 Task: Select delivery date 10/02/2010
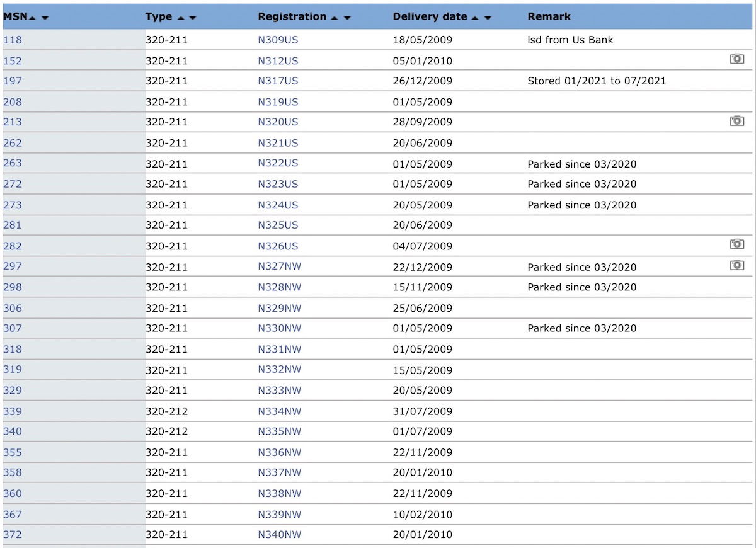pos(422,514)
